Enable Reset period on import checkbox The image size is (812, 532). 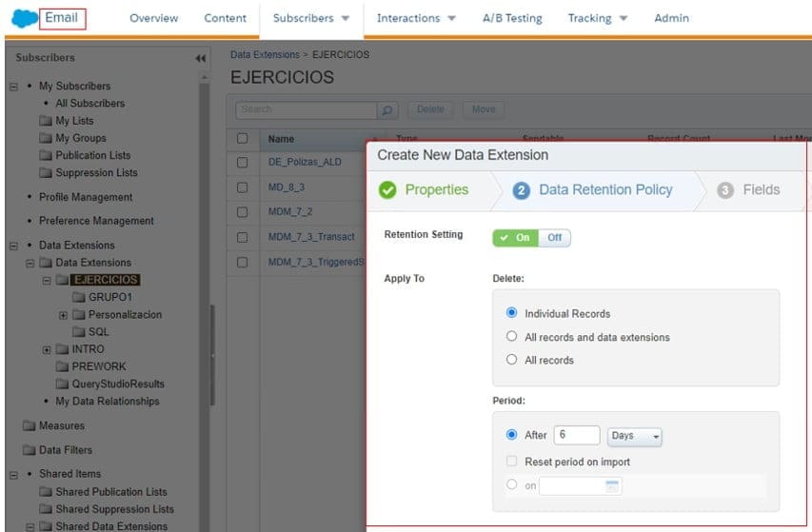click(x=512, y=462)
